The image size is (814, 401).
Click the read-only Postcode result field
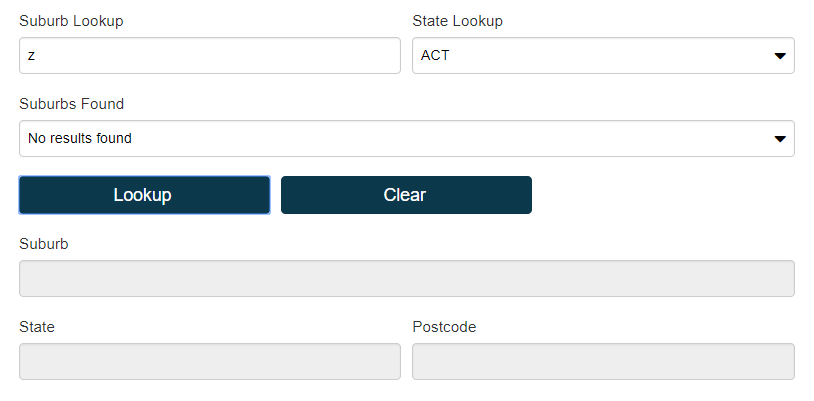coord(603,362)
